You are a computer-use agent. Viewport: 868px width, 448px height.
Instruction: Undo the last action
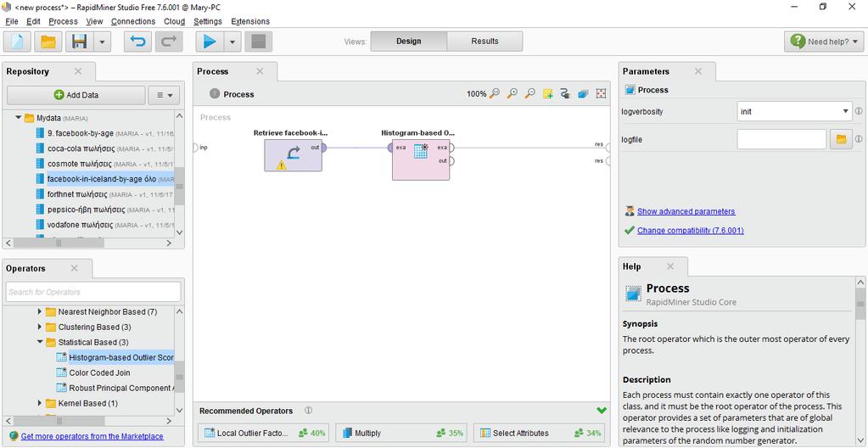pyautogui.click(x=137, y=42)
